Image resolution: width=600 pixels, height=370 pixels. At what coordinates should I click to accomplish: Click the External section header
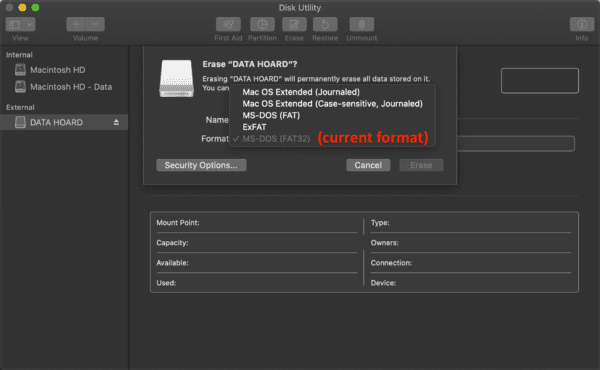[20, 108]
